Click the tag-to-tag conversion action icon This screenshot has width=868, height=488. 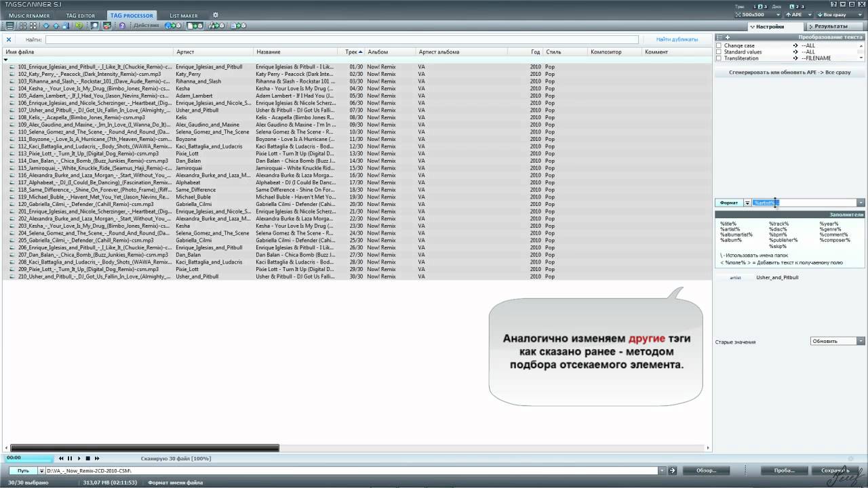click(216, 26)
